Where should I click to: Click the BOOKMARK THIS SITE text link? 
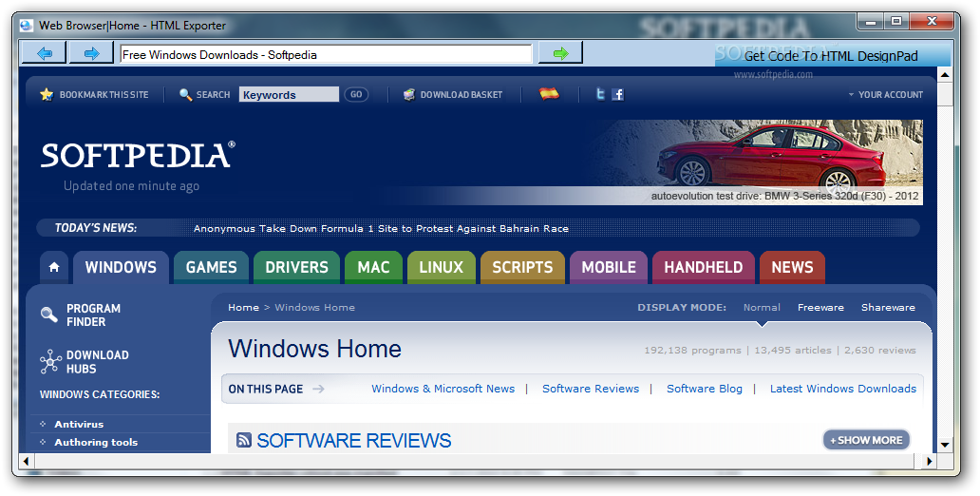coord(104,94)
